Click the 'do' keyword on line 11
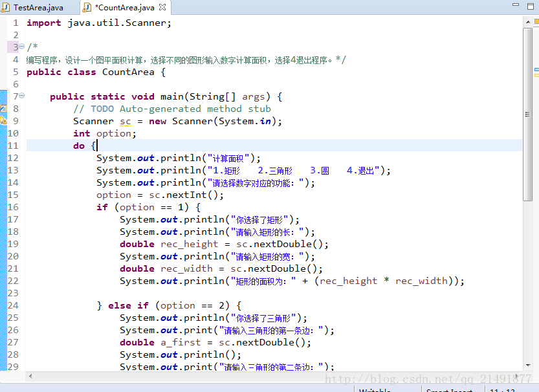This screenshot has height=392, width=539. click(x=79, y=146)
